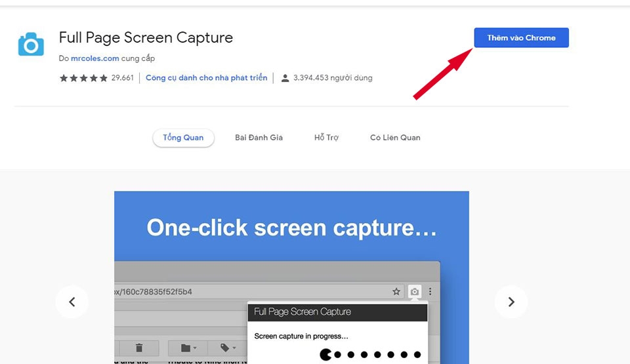Click the Screen capture in progress text

coord(301,336)
